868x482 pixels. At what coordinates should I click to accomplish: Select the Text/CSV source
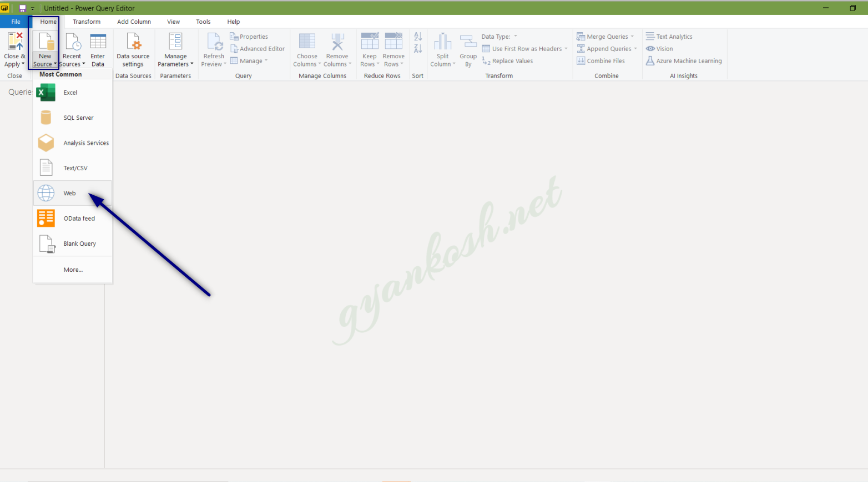coord(73,168)
